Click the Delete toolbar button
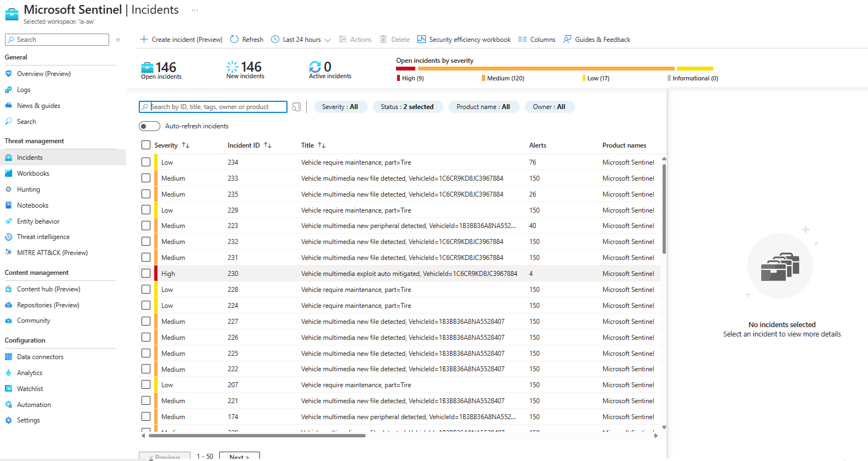Viewport: 868px width, 461px height. tap(395, 40)
